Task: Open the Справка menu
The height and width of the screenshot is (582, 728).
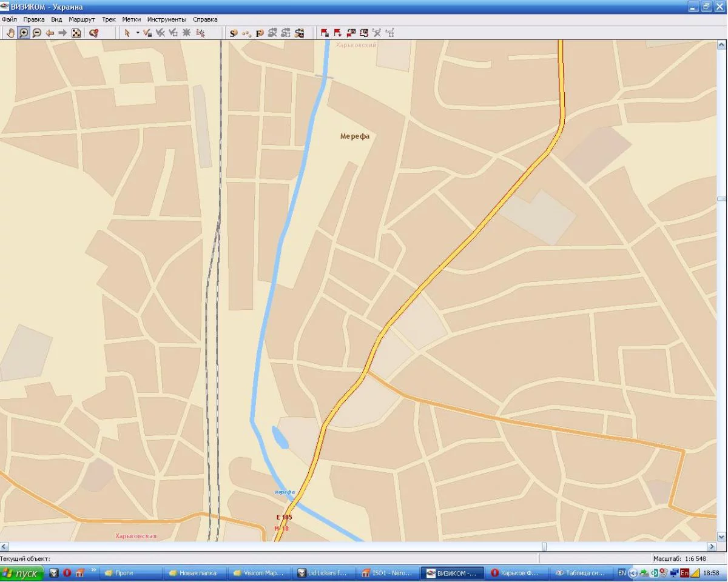Action: click(x=205, y=19)
